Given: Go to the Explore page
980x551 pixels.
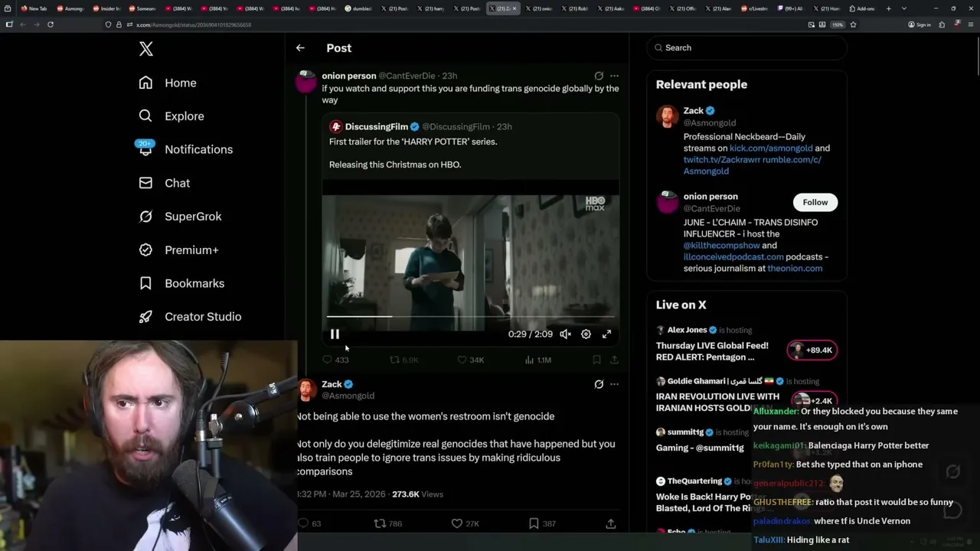Looking at the screenshot, I should (x=171, y=116).
